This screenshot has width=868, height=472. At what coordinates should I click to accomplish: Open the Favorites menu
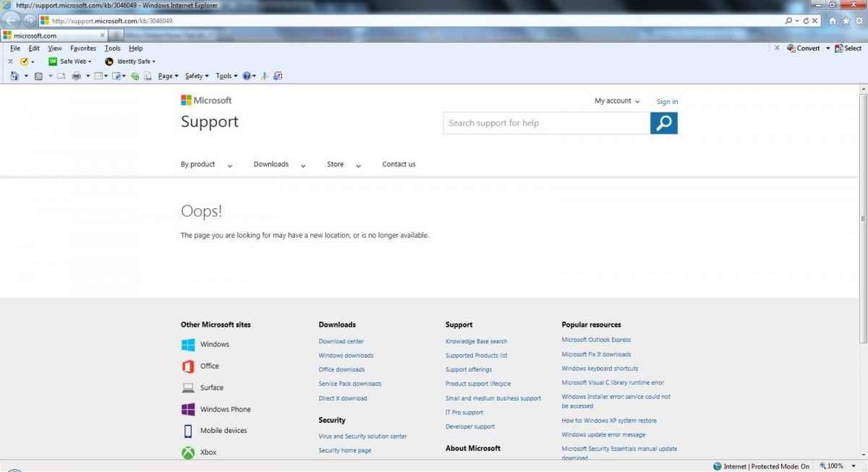click(83, 48)
